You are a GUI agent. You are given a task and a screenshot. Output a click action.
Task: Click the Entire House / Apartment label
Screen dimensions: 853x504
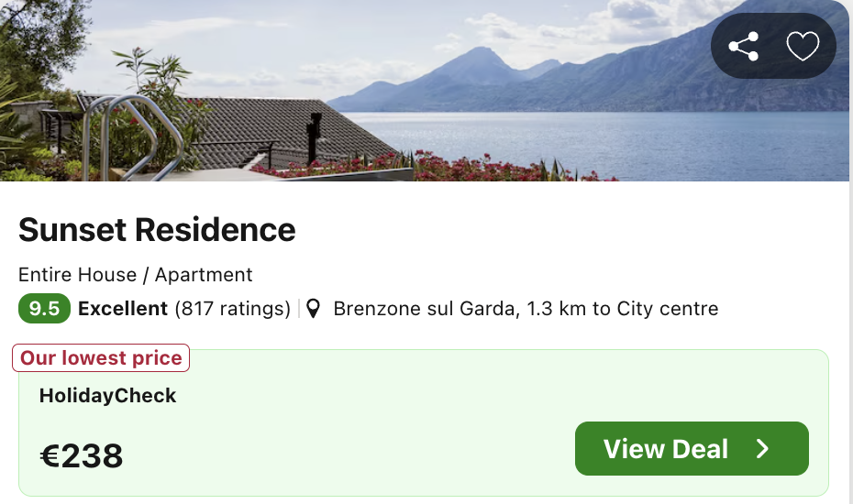(x=136, y=275)
